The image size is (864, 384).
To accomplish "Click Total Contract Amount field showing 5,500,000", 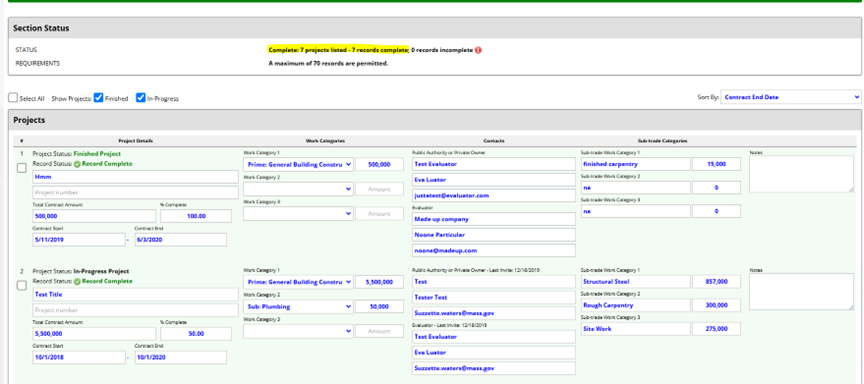I will (x=94, y=334).
